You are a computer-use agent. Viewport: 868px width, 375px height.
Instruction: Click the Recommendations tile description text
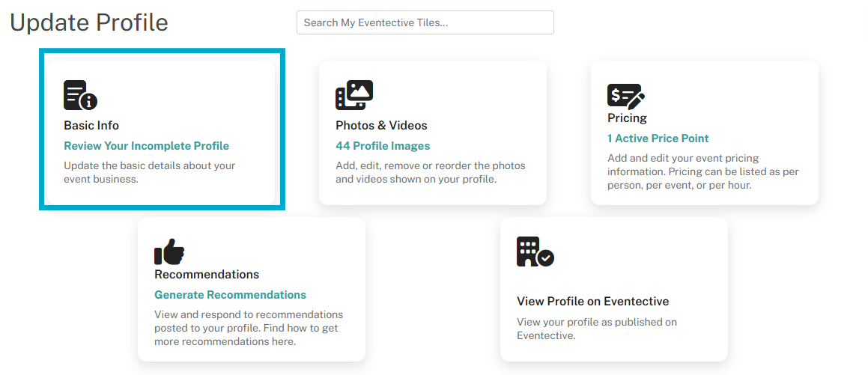249,328
